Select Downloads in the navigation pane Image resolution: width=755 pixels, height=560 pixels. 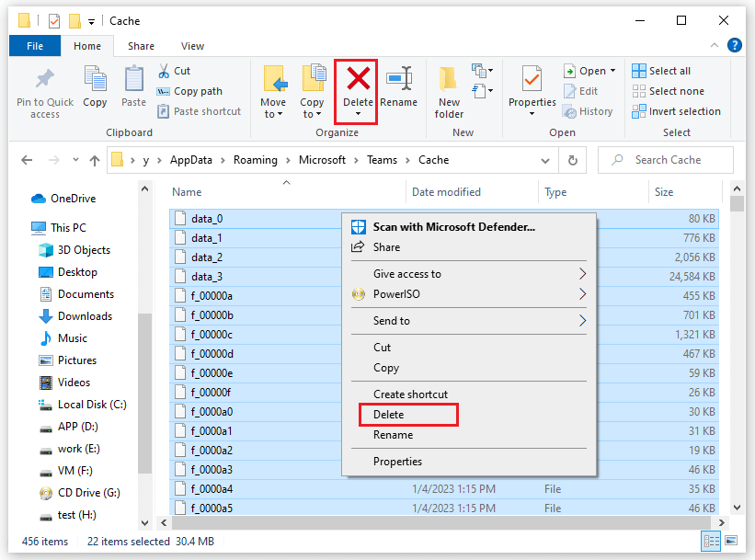(75, 316)
